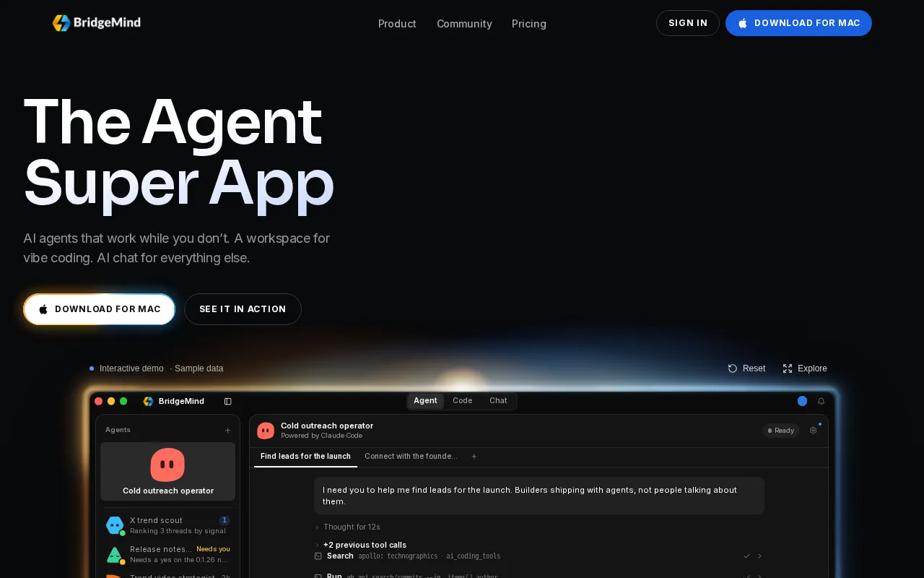The width and height of the screenshot is (924, 578).
Task: Click the Search tool call checkmark icon
Action: coord(747,556)
